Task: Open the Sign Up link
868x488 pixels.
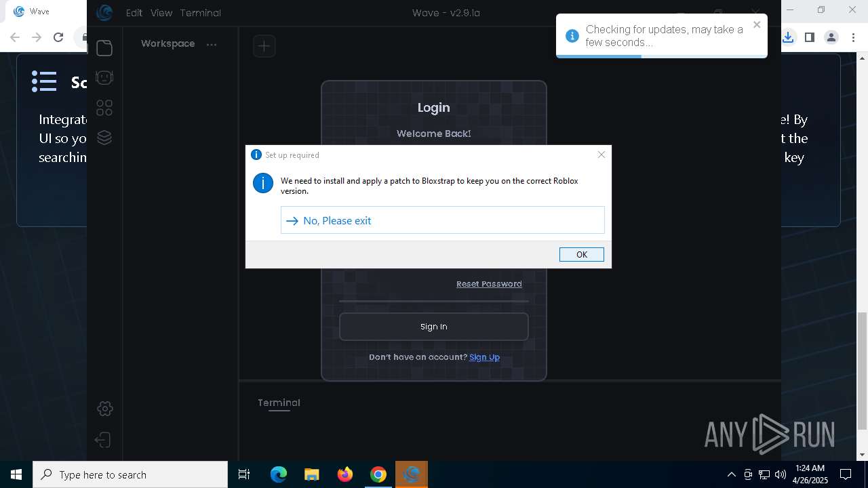Action: point(484,357)
